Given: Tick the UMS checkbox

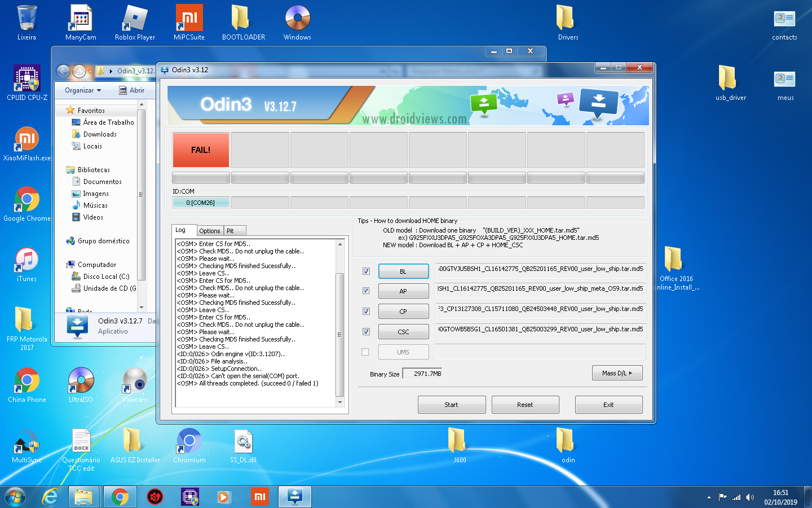Looking at the screenshot, I should coord(365,352).
